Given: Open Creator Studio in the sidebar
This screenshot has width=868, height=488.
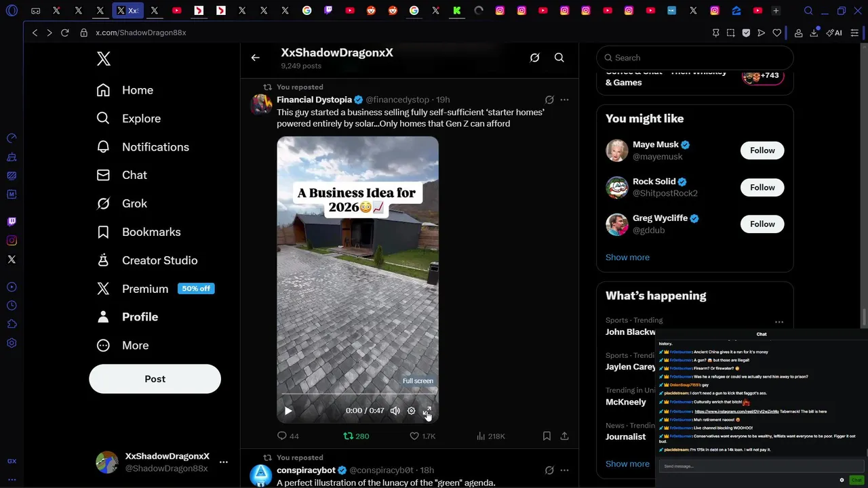Looking at the screenshot, I should tap(146, 260).
